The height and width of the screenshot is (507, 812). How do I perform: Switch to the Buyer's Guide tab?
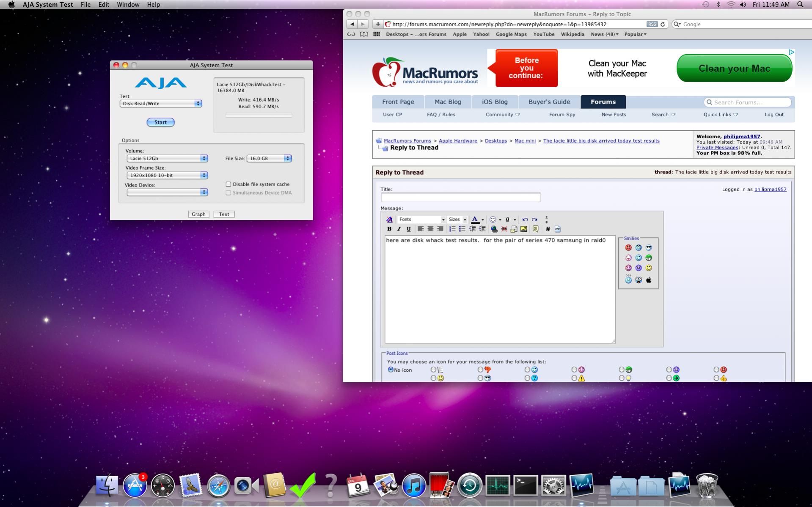[x=549, y=102]
